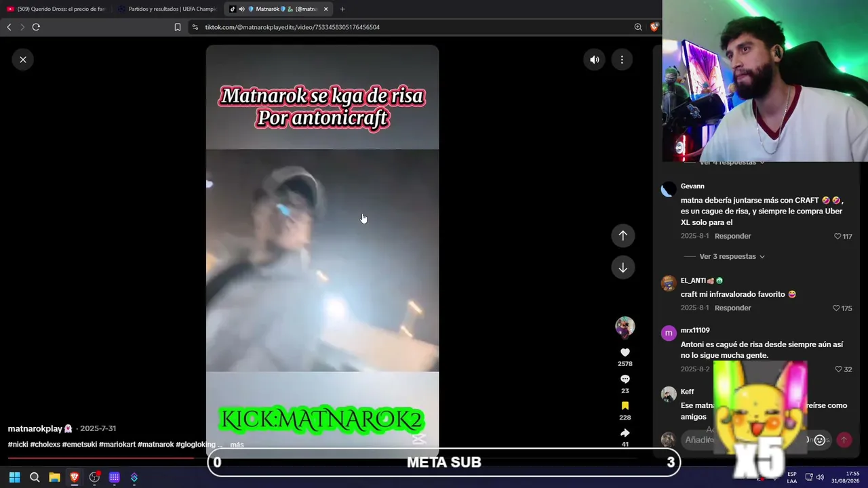
Task: Mute the TikTok tab audio icon
Action: [x=241, y=9]
